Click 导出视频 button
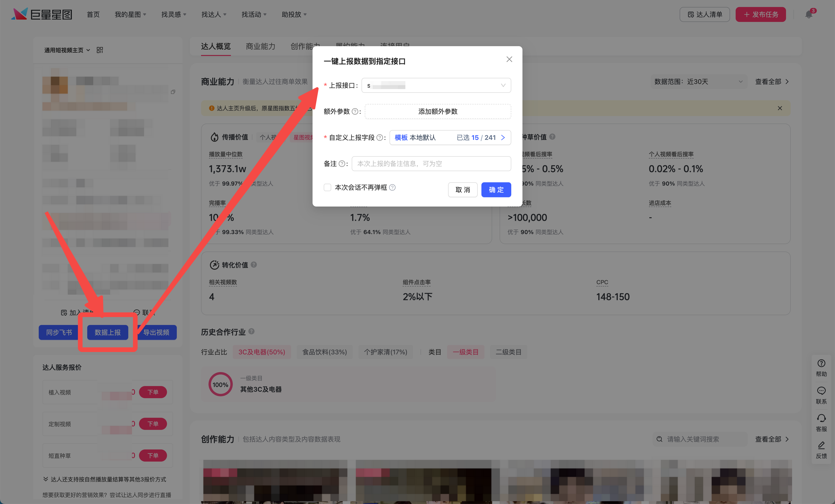Image resolution: width=835 pixels, height=504 pixels. tap(156, 332)
